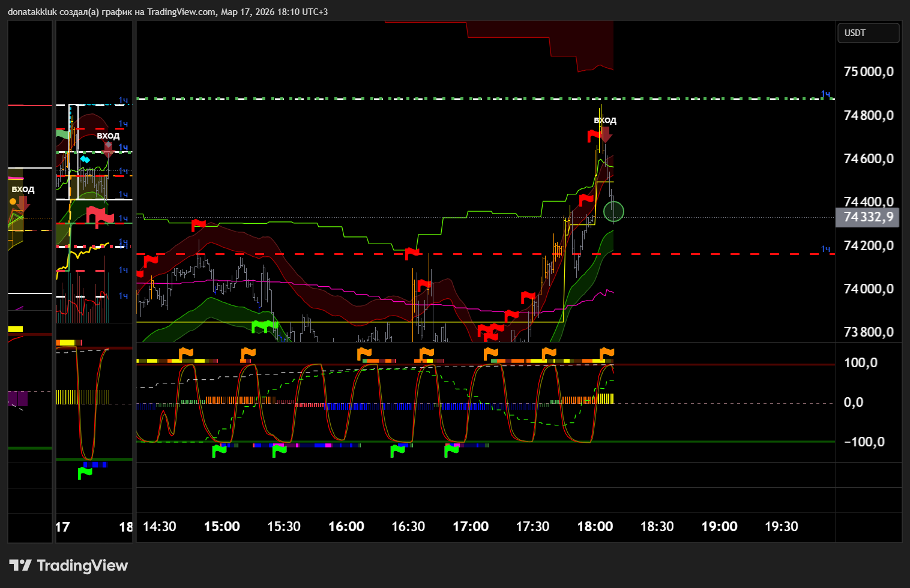Click the −100,0 label on the oscillator scale
The height and width of the screenshot is (588, 910).
coord(864,442)
